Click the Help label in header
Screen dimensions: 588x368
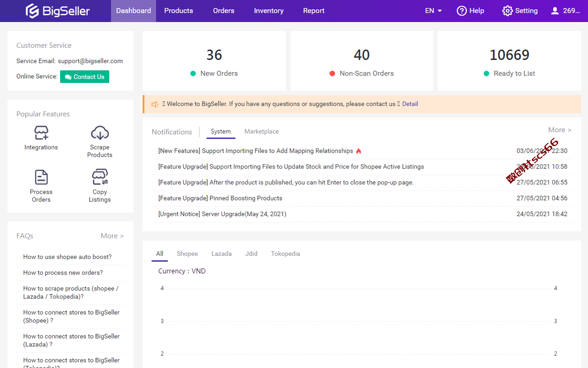click(477, 11)
